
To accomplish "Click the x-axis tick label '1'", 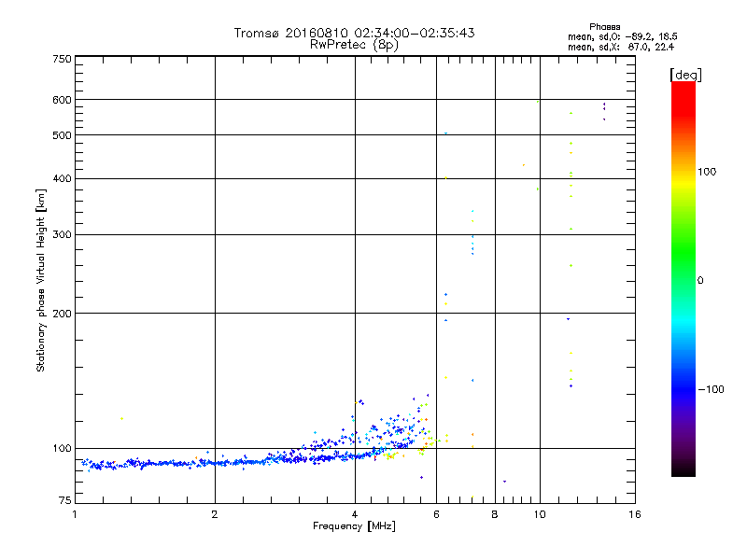I will click(x=75, y=514).
